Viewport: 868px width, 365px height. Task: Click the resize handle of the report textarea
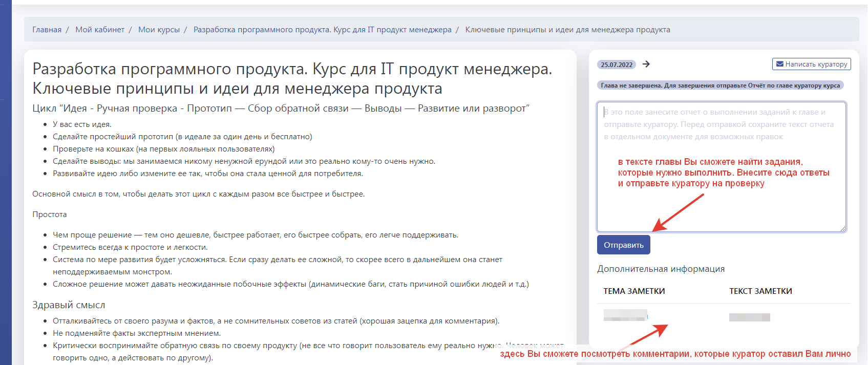click(x=842, y=228)
